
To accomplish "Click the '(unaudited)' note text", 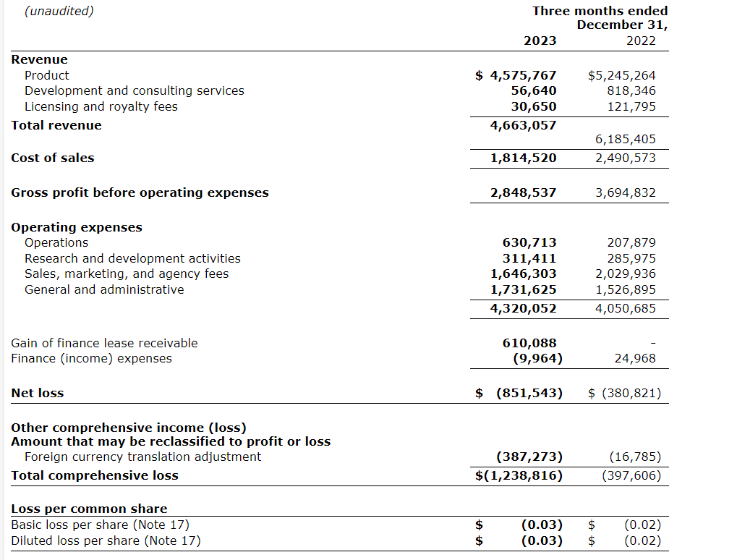I will [x=59, y=11].
